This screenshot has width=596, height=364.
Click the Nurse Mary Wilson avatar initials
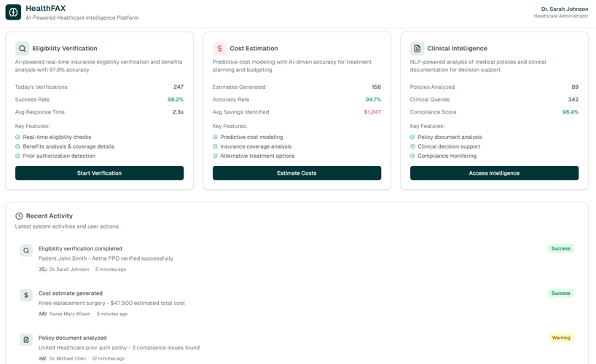(42, 314)
